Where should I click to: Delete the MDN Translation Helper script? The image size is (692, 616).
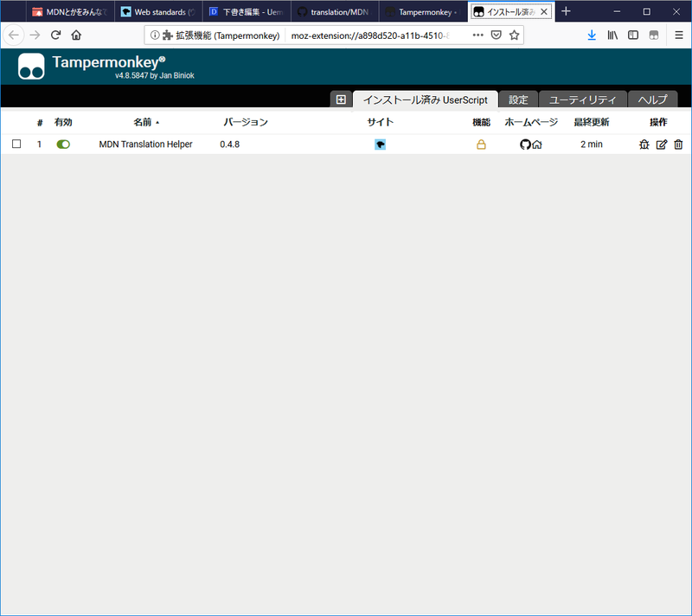point(678,144)
